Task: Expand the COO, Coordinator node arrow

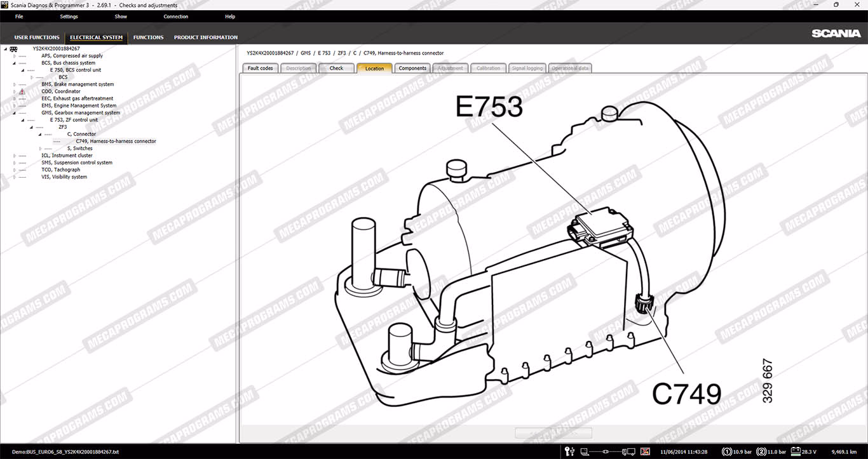Action: point(14,91)
